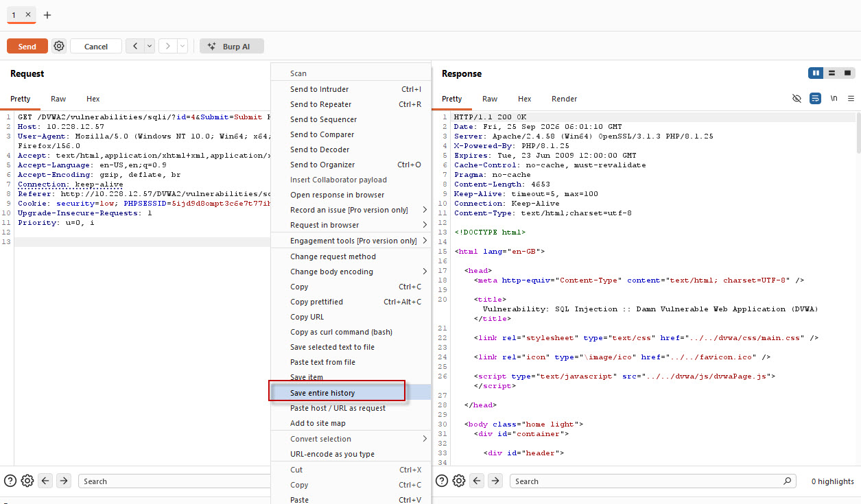Go back to the previous request in history
The height and width of the screenshot is (504, 861).
(x=134, y=46)
